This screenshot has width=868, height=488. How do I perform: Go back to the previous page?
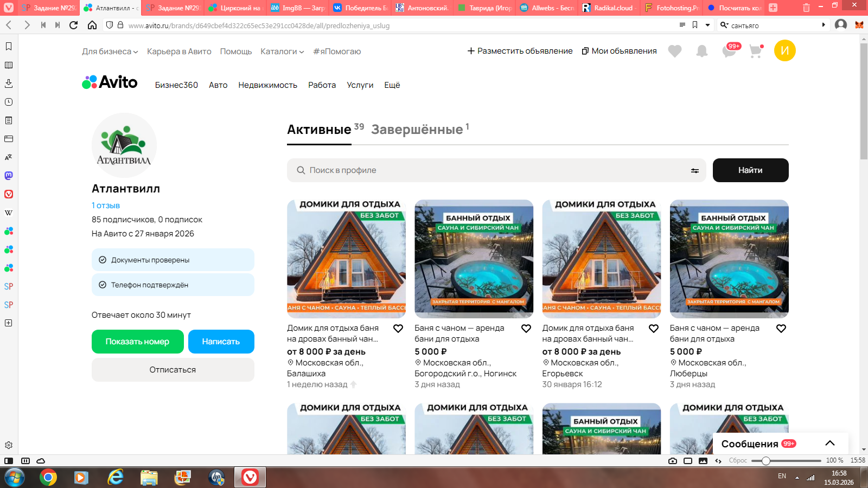9,25
